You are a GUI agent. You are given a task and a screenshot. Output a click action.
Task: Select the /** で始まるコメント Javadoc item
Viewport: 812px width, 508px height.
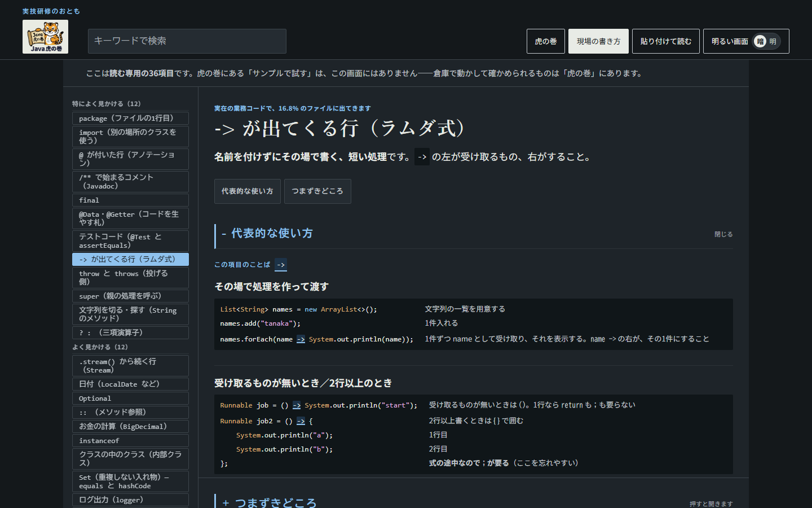click(x=130, y=182)
